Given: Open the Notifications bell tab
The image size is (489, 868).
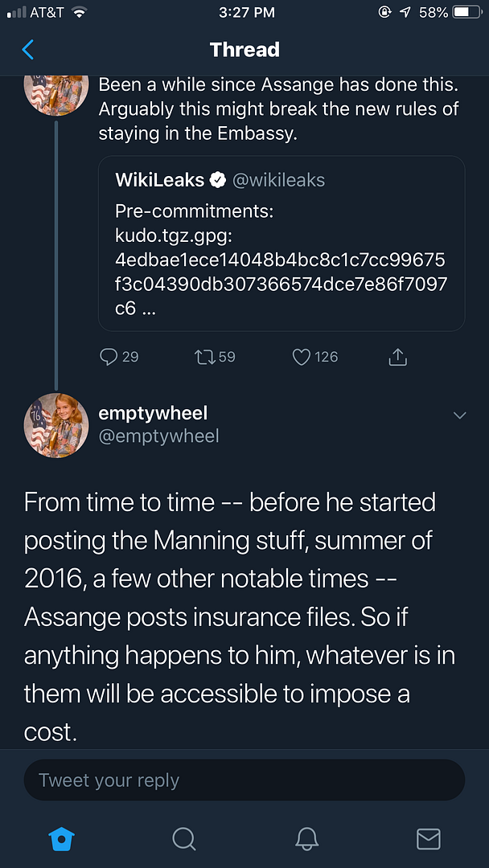Looking at the screenshot, I should 306,839.
